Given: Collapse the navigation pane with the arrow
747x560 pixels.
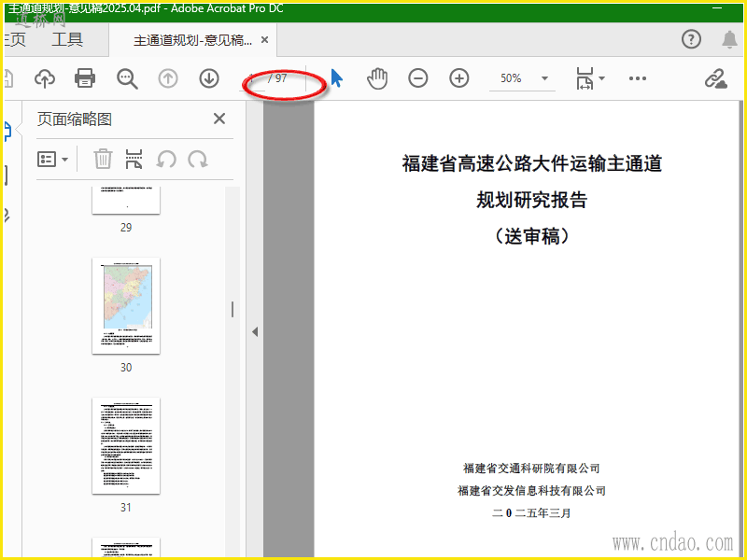Looking at the screenshot, I should (255, 331).
